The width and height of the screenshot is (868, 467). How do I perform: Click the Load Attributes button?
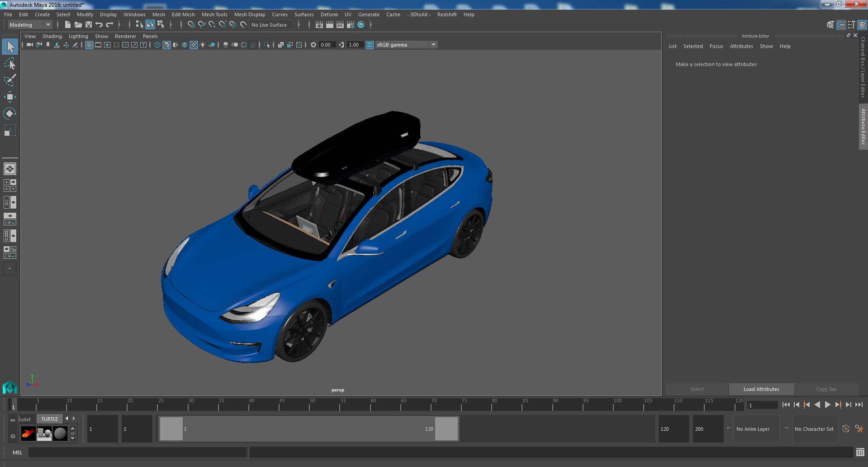pos(761,389)
